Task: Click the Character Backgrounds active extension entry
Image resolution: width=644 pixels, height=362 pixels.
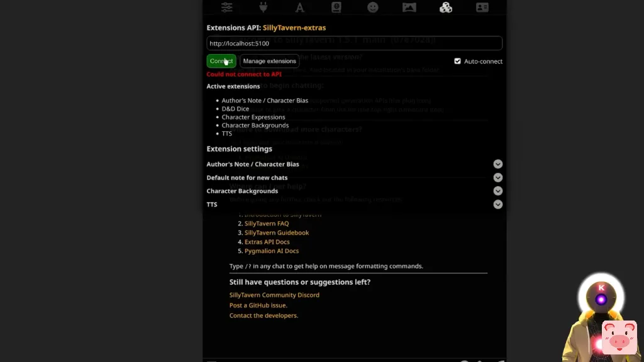Action: coord(255,125)
